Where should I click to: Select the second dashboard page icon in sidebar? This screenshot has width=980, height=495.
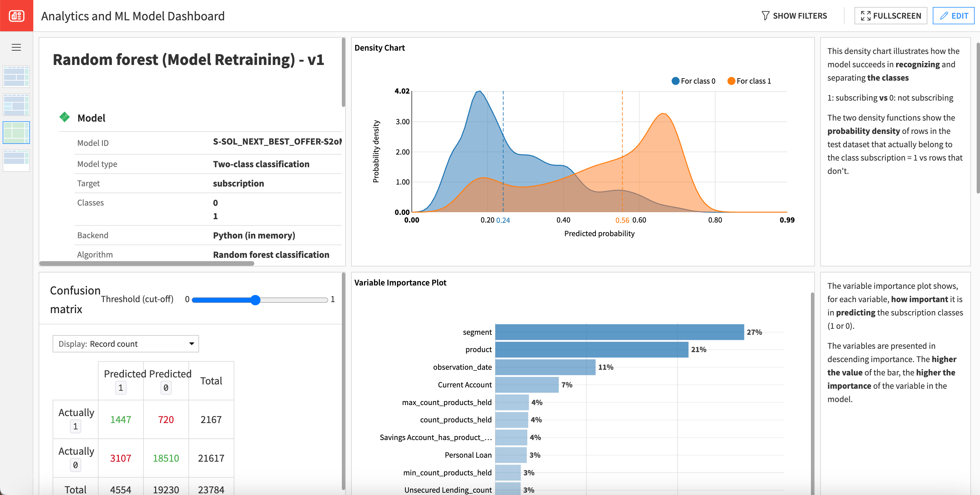tap(16, 104)
